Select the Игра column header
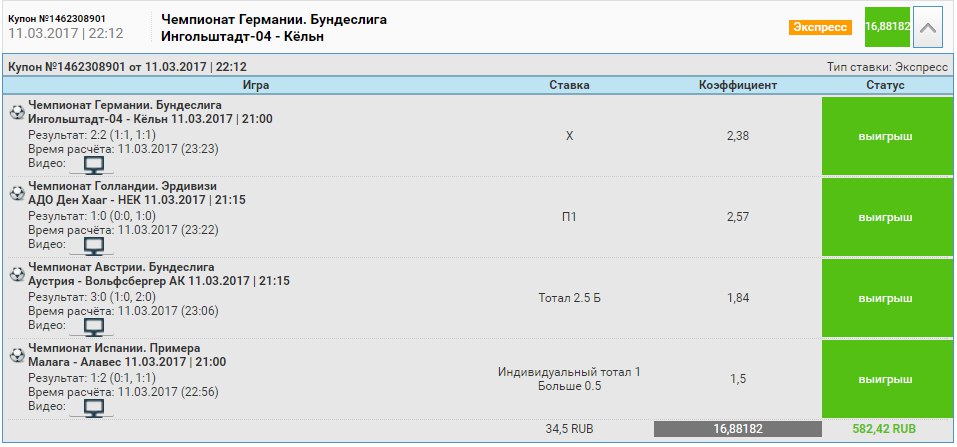957x447 pixels. tap(256, 85)
